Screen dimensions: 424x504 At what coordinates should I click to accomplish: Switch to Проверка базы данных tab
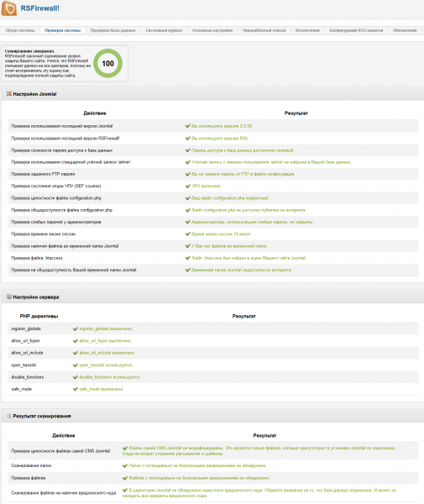(113, 30)
